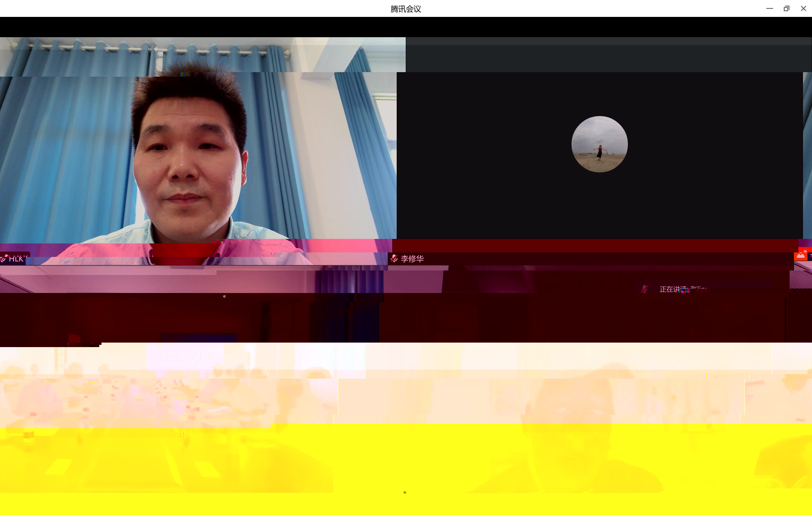Viewport: 812px width, 515px height.
Task: Click the muted mic icon in speaking indicator
Action: point(645,289)
